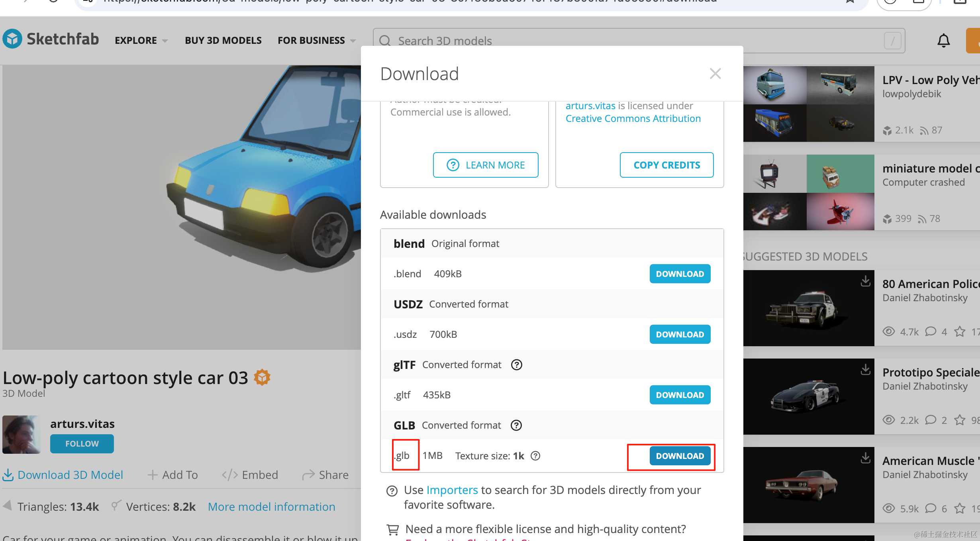
Task: Click the Texture size help icon
Action: [536, 456]
